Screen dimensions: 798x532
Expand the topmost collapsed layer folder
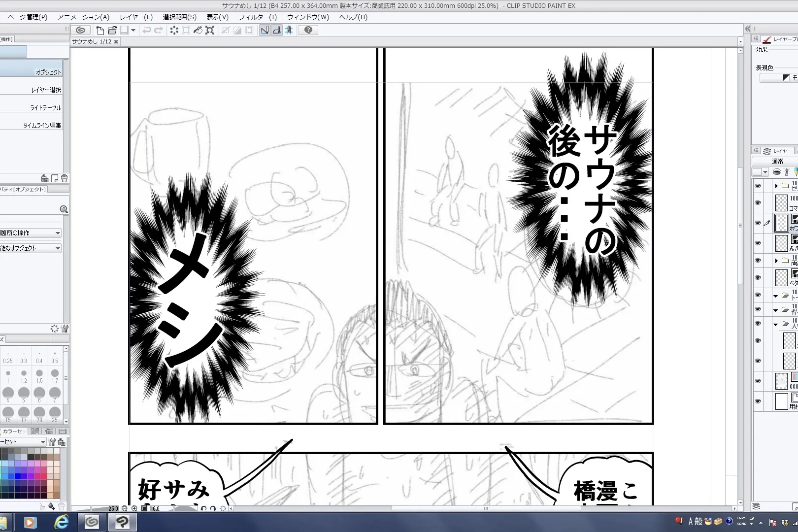tap(776, 186)
